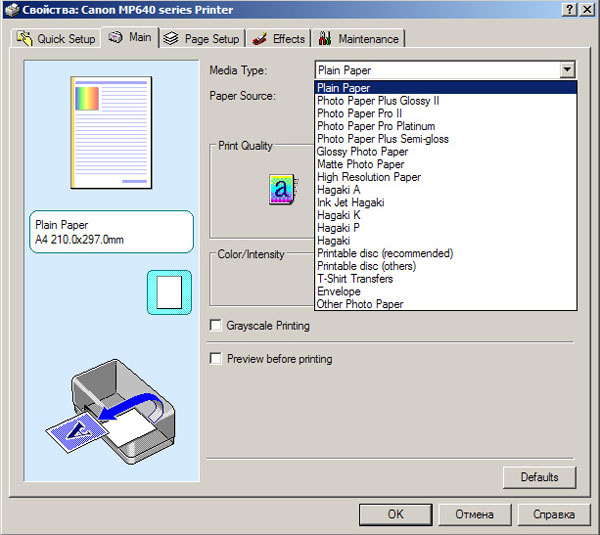
Task: Select Other Photo Paper
Action: pos(446,304)
